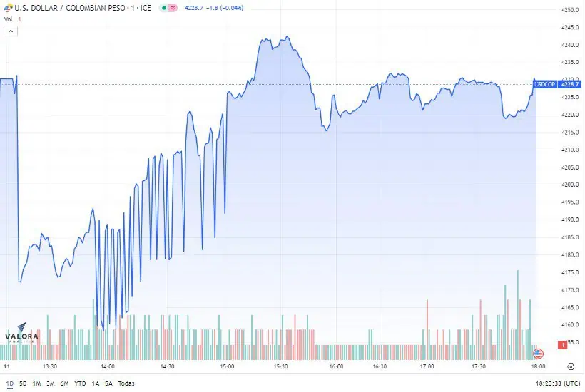The width and height of the screenshot is (585, 392).
Task: Open chart settings gear icon at the bottom right
Action: pos(571,366)
